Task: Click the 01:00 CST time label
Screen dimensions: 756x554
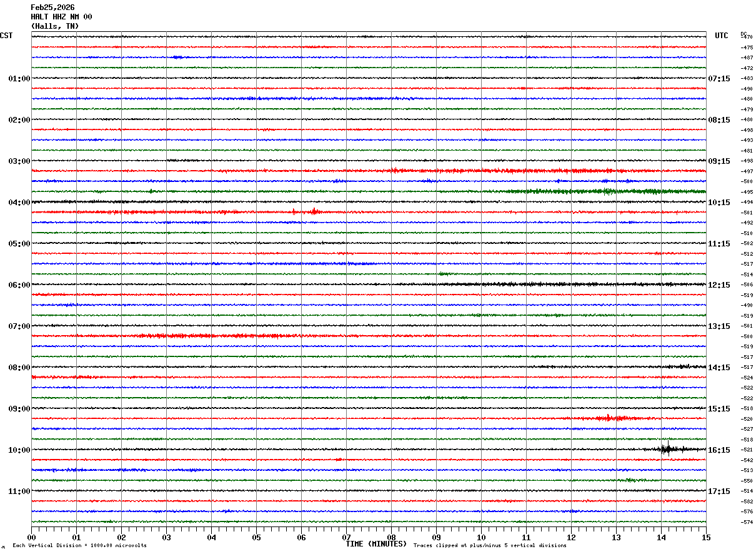Action: click(x=19, y=79)
